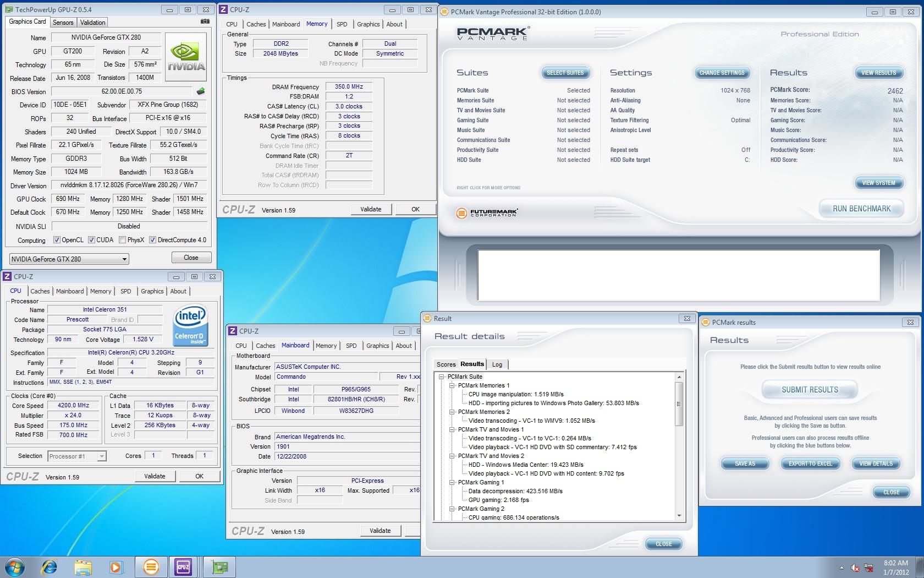Click PCMark results window title icon
This screenshot has height=578, width=924.
[x=706, y=322]
